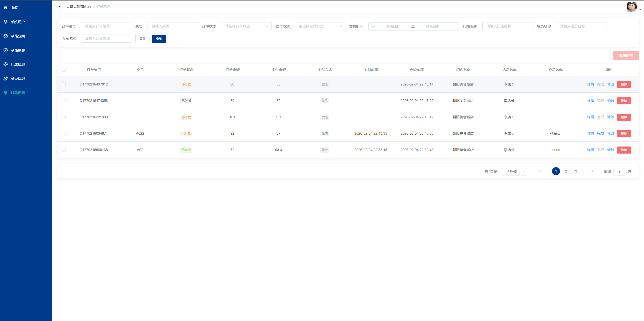Open 门店信息 in the sidebar menu
This screenshot has height=321, width=644.
(18, 64)
